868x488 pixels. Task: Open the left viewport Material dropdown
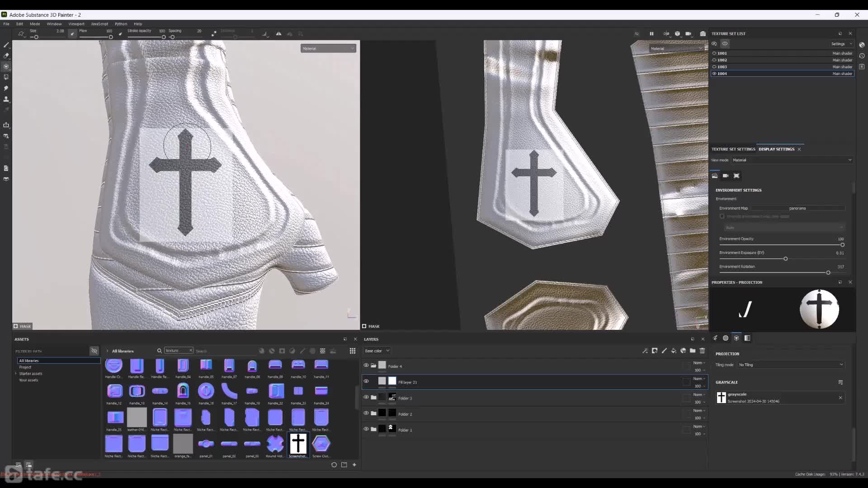pyautogui.click(x=328, y=48)
